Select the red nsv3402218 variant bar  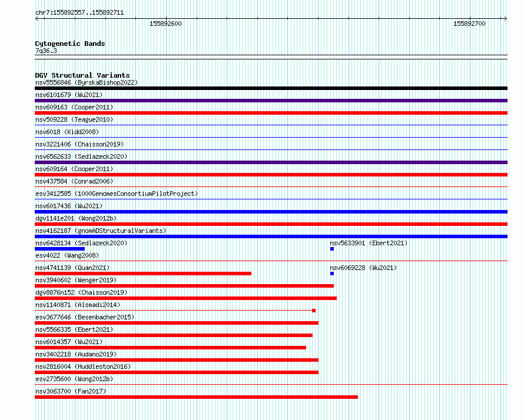point(177,360)
